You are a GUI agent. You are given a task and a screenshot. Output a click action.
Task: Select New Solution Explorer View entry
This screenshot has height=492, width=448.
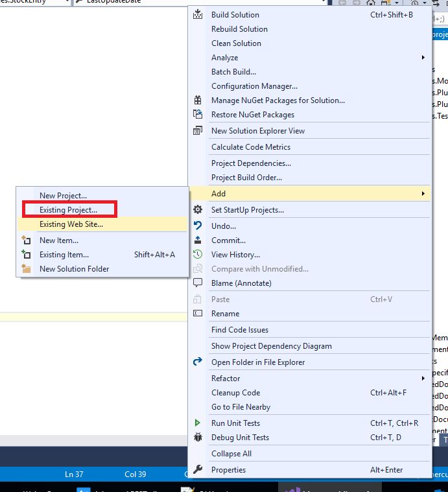pos(258,131)
